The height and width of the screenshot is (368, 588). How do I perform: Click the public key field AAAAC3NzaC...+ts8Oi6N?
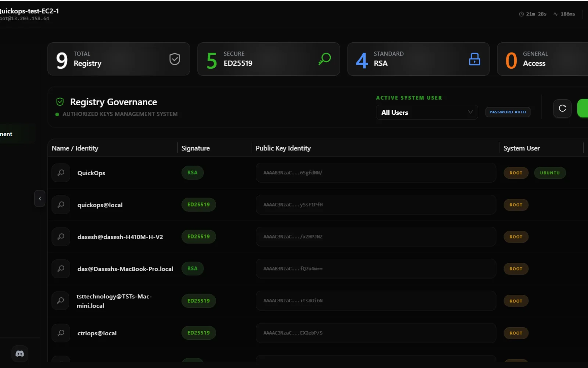pos(376,301)
